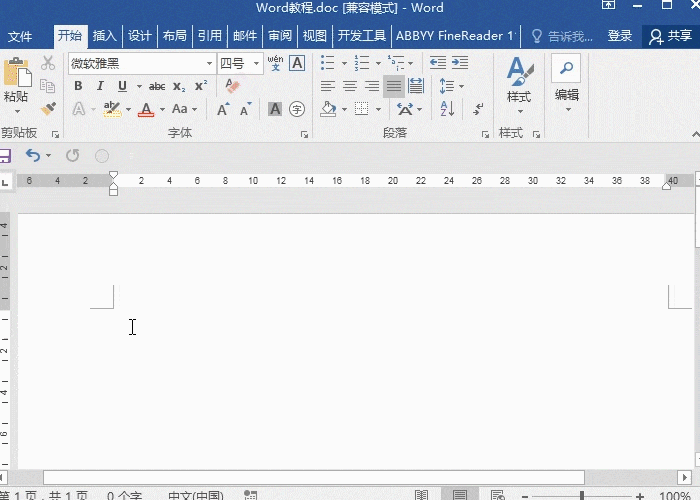Click the Share (共享) button
Image resolution: width=700 pixels, height=500 pixels.
(671, 36)
